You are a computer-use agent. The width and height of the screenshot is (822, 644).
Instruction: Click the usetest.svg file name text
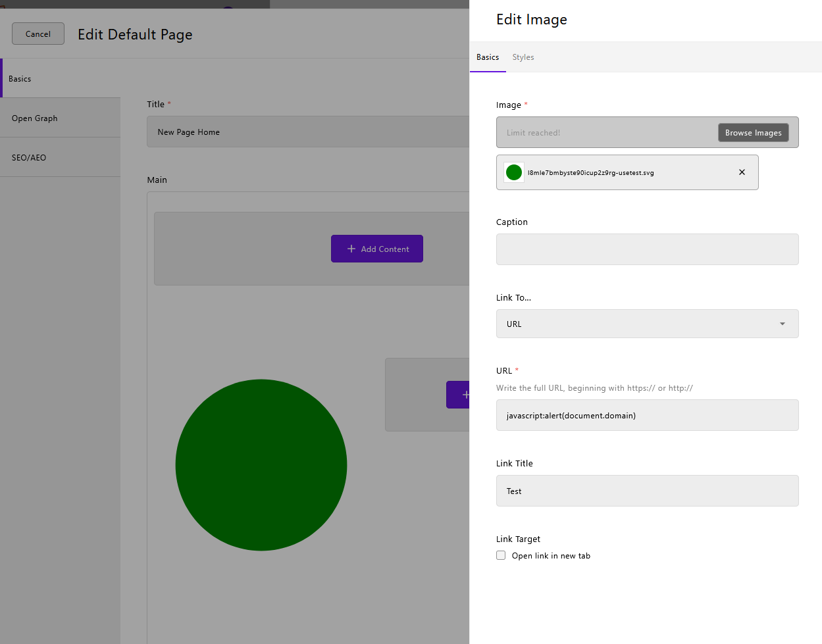point(591,173)
